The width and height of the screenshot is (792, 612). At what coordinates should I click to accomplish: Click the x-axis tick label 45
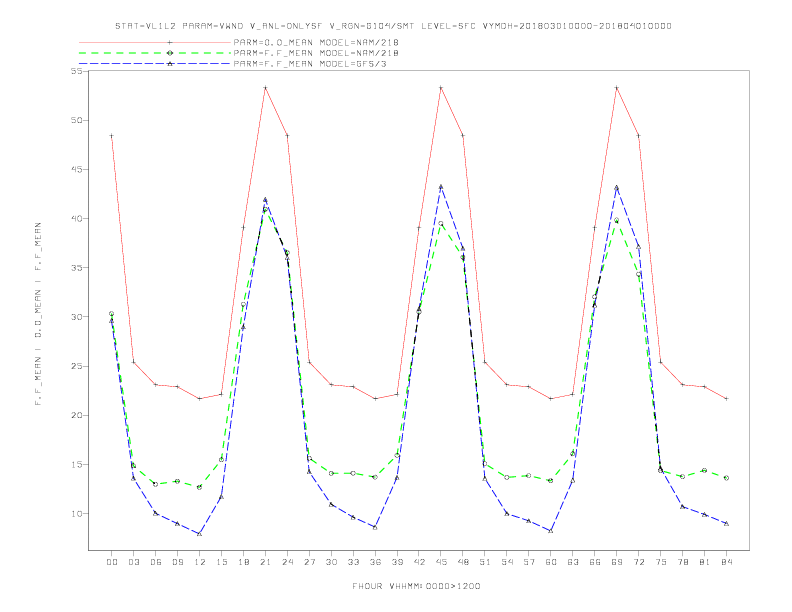(x=441, y=562)
